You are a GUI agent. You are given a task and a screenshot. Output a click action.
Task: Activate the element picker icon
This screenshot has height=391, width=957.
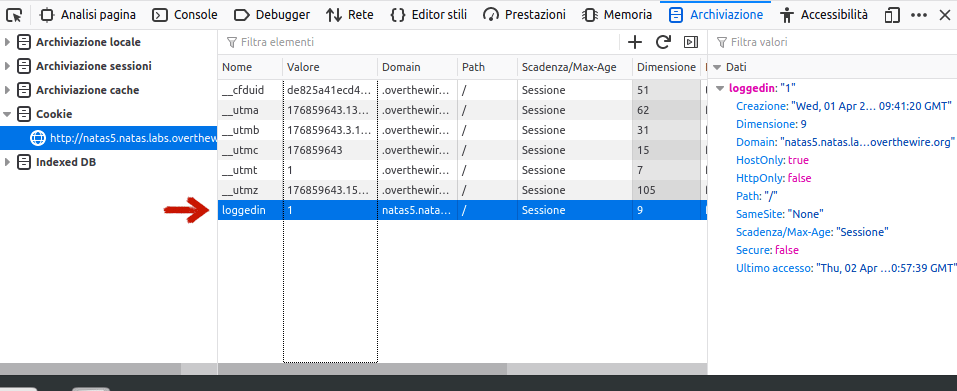point(14,15)
